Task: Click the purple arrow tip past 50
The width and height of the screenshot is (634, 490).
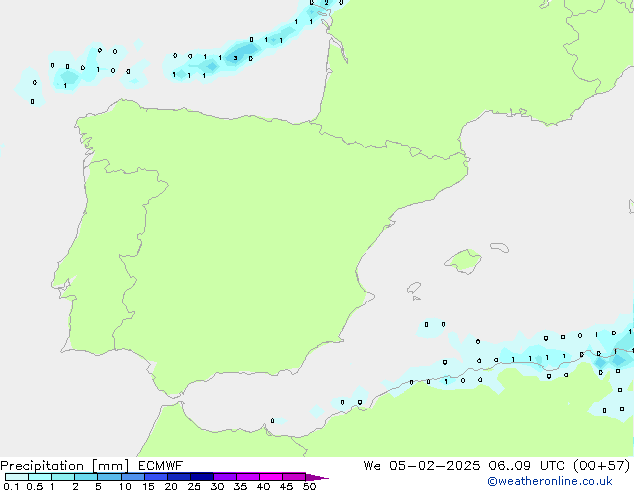Action: 317,477
